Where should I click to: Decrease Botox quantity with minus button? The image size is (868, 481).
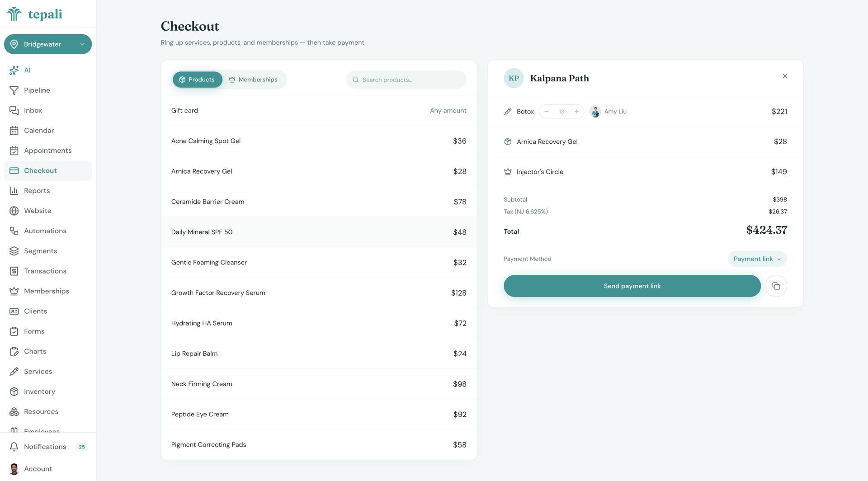tap(547, 112)
